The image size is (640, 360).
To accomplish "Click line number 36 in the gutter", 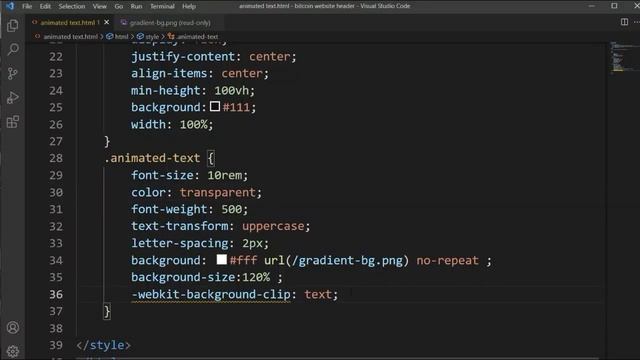I will tap(56, 294).
